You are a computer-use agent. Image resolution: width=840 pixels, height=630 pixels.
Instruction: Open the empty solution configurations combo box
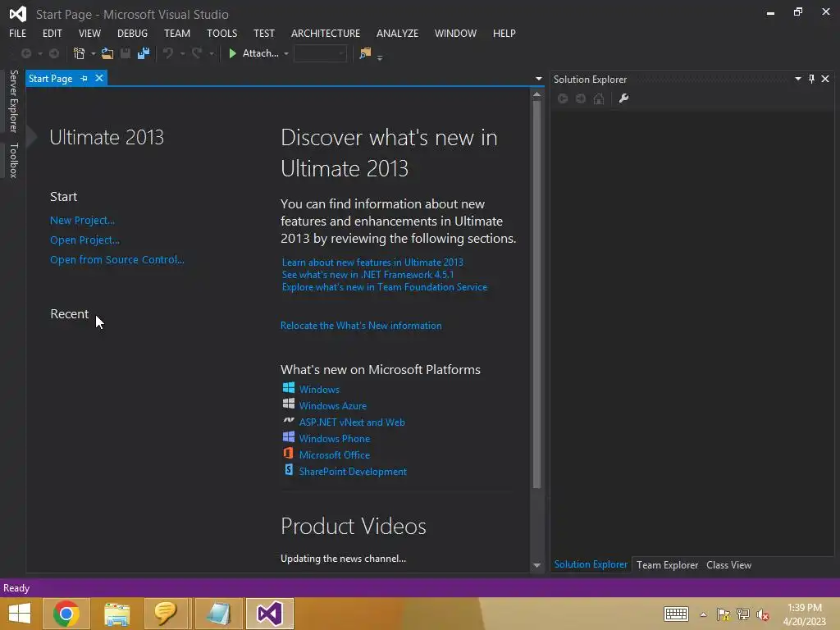[x=320, y=53]
